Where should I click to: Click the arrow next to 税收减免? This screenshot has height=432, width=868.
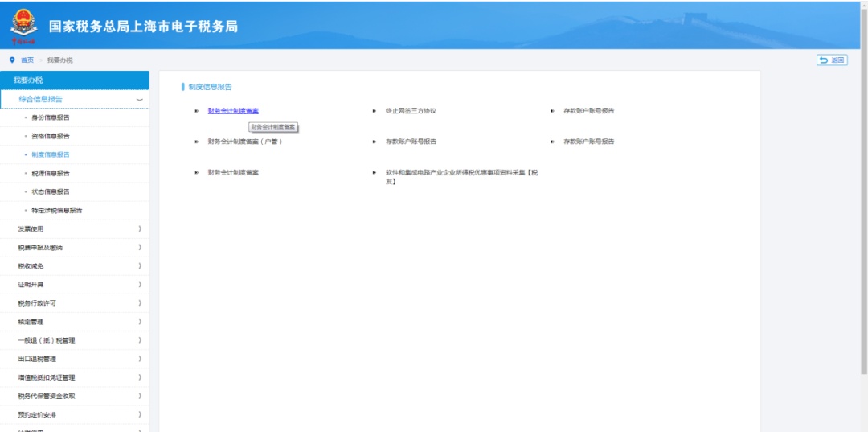(140, 266)
